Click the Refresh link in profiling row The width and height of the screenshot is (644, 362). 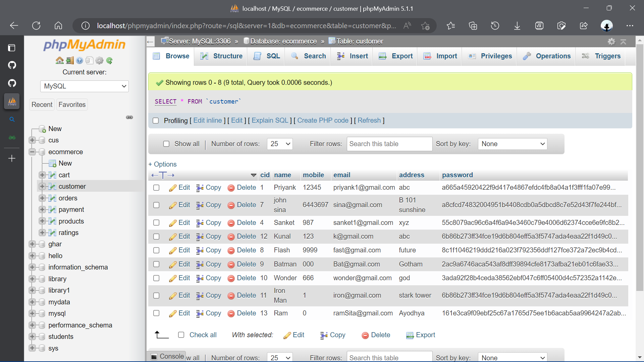tap(369, 120)
